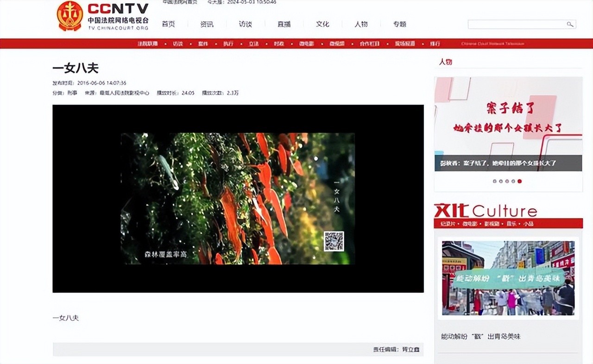This screenshot has height=364, width=593.
Task: Go to the 文化 menu item
Action: (x=322, y=24)
